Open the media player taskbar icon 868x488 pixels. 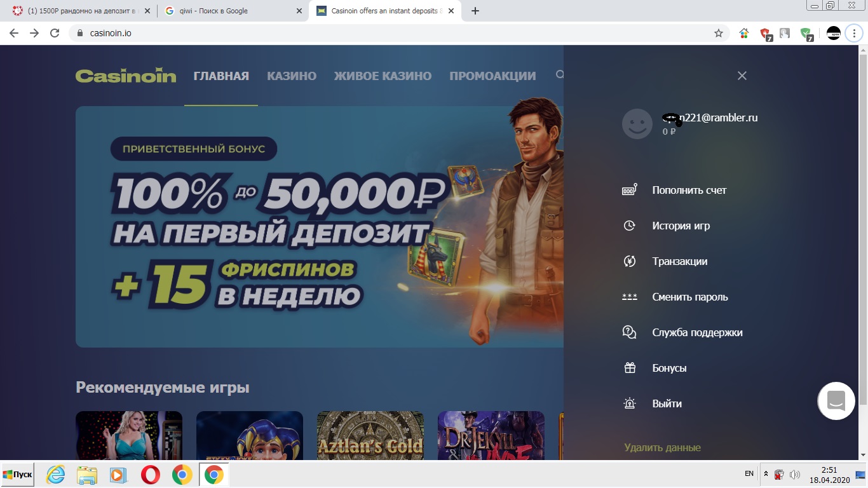(x=118, y=475)
